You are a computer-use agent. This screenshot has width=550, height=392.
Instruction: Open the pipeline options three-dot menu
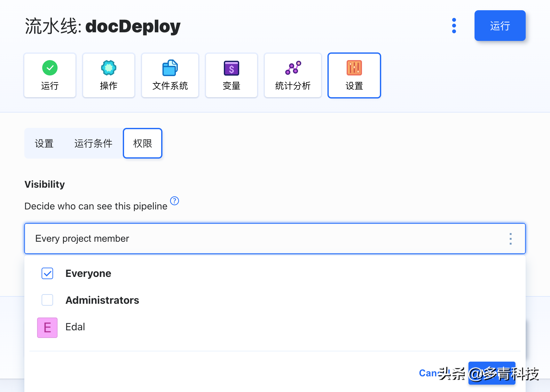[454, 26]
